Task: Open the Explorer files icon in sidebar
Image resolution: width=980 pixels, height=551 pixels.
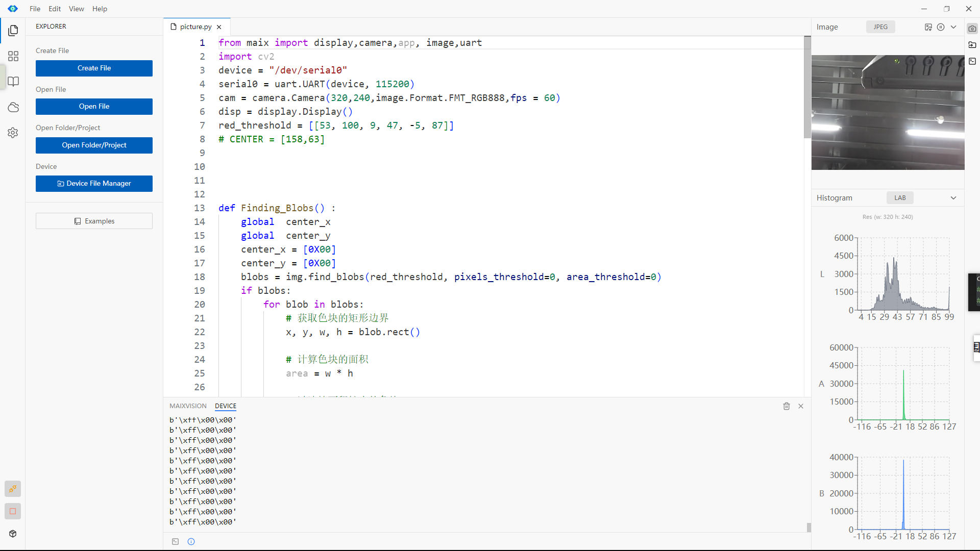Action: click(x=13, y=31)
